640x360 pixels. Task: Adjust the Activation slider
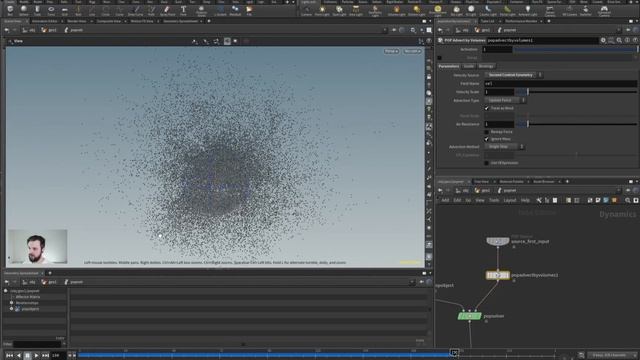coord(575,49)
